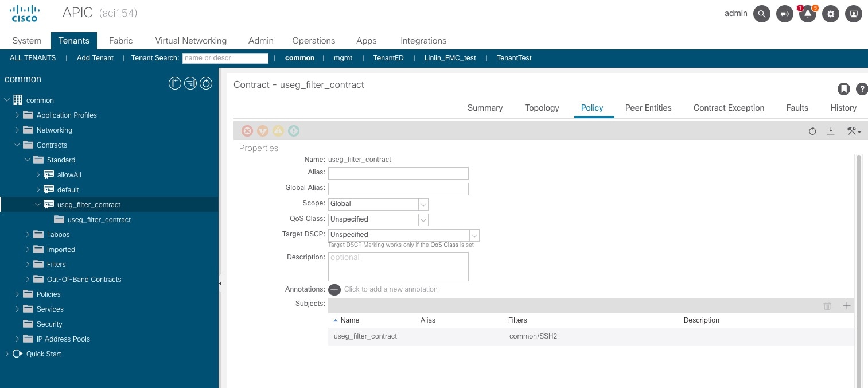The height and width of the screenshot is (388, 868).
Task: Show critical faults via the red fault icon
Action: point(247,131)
